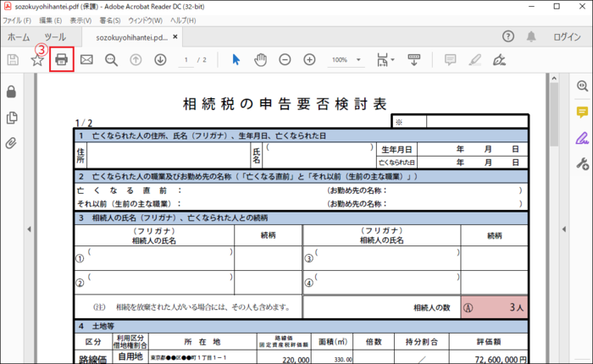The image size is (593, 364).
Task: Open the attachments paperclip panel
Action: pyautogui.click(x=12, y=143)
